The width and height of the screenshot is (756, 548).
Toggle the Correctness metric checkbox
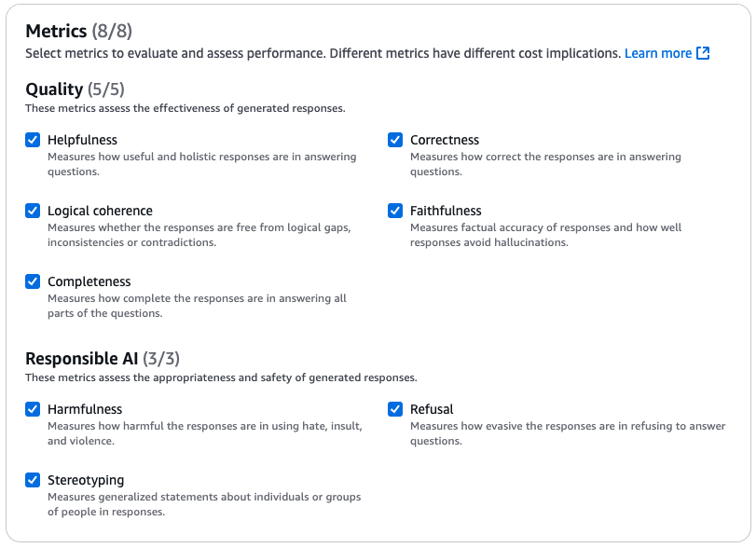pos(395,140)
